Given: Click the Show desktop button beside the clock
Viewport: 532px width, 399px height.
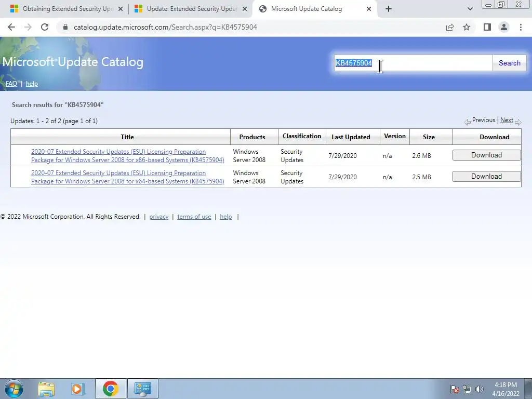Looking at the screenshot, I should (x=528, y=389).
